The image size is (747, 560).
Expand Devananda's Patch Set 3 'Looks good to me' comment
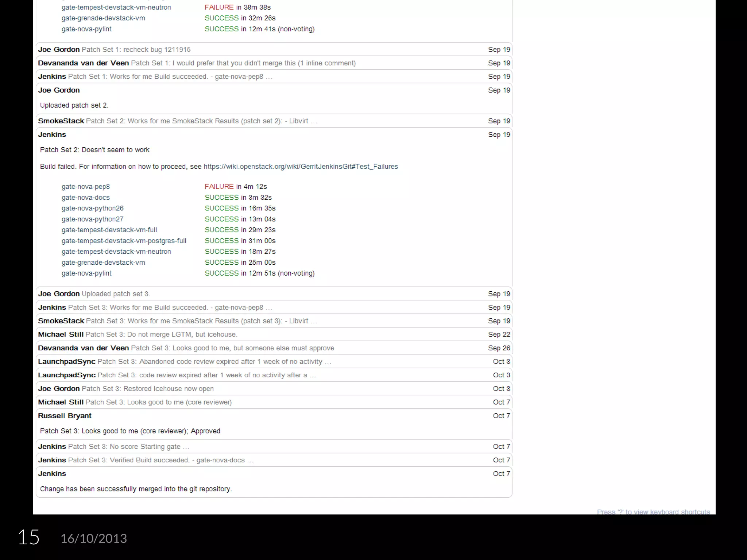click(x=274, y=348)
